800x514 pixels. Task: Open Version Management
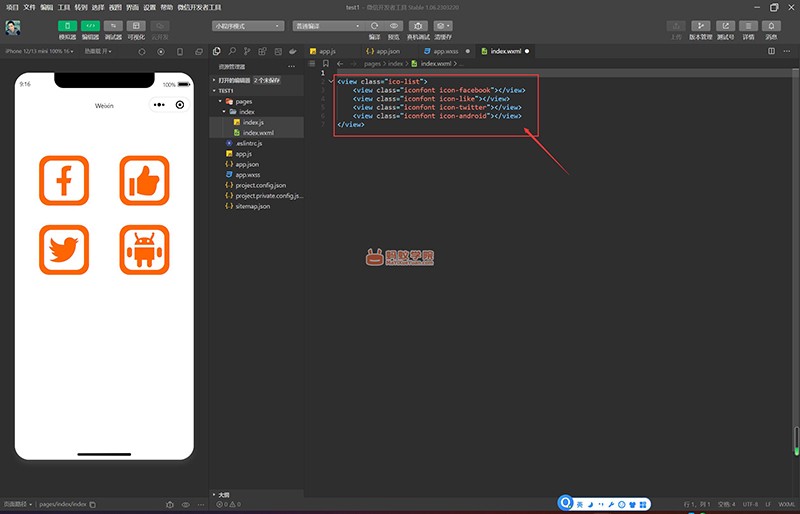click(x=701, y=26)
